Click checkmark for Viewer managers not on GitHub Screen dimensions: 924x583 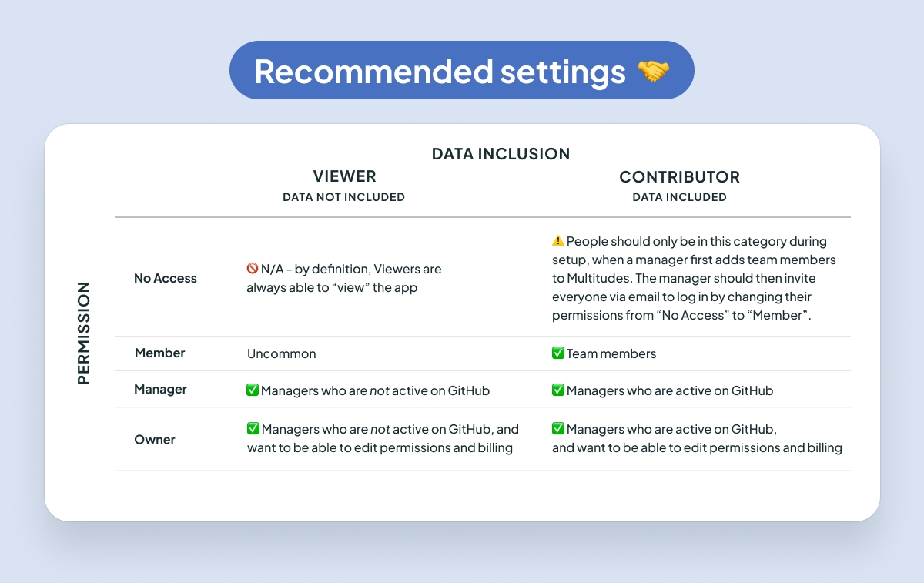tap(253, 390)
